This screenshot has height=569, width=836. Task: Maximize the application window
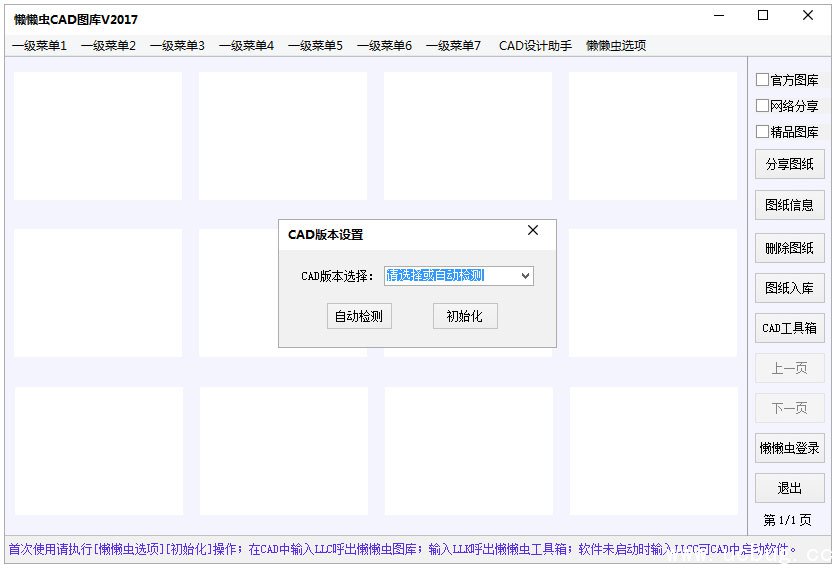tap(763, 15)
